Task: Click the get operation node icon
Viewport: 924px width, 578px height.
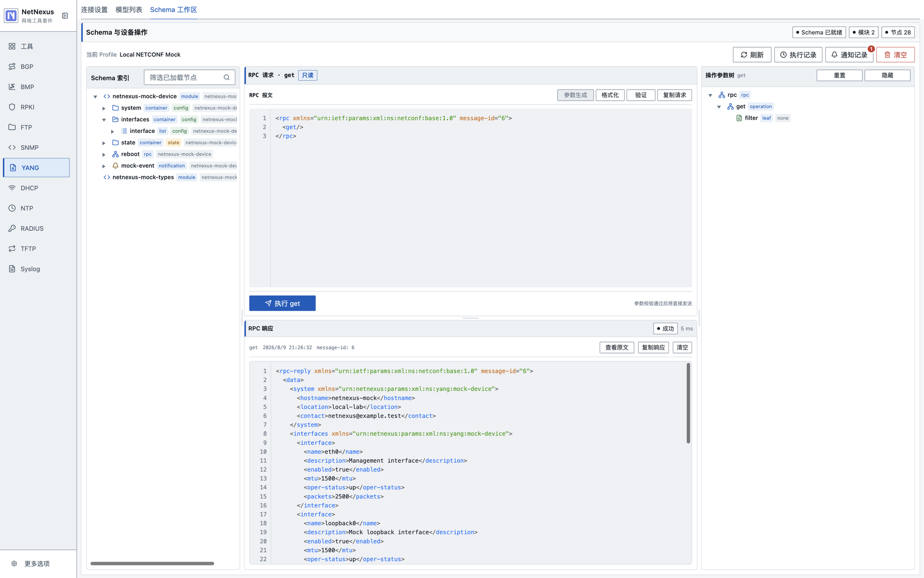Action: pyautogui.click(x=731, y=106)
